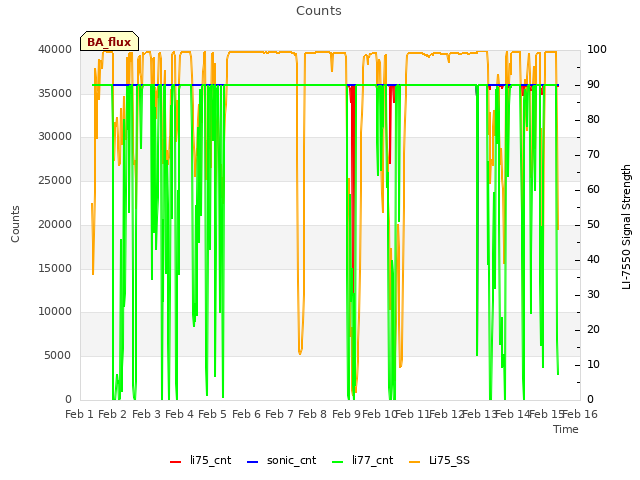Click the 30 right axis label
Image resolution: width=640 pixels, height=480 pixels.
click(x=593, y=294)
